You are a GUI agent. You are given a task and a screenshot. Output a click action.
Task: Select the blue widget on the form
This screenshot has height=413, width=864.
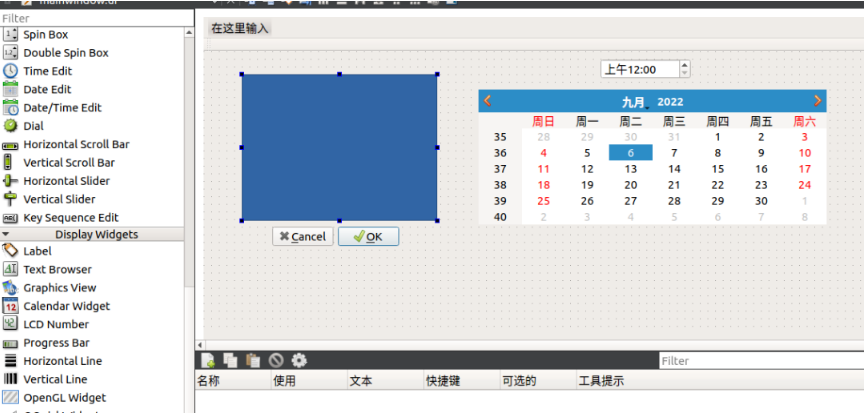(x=339, y=148)
